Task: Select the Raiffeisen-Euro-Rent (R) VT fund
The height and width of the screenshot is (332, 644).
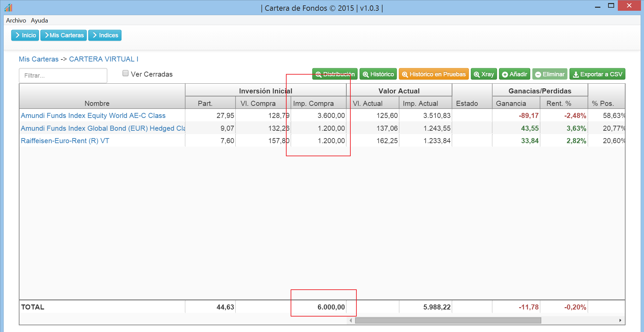Action: tap(65, 141)
